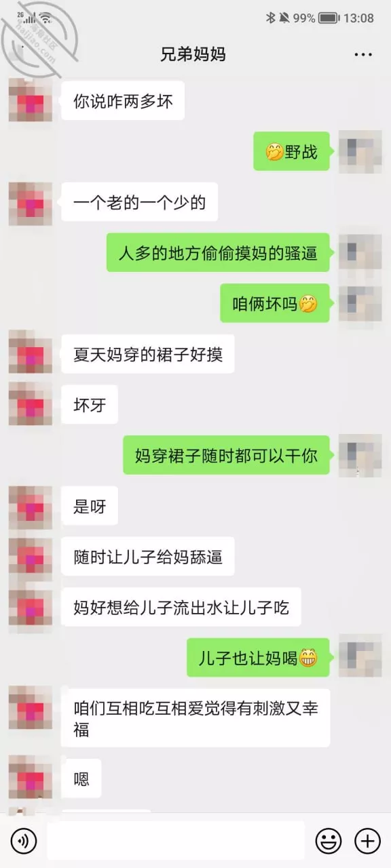The height and width of the screenshot is (868, 391).
Task: Select the 嗯 message bubble
Action: click(x=81, y=778)
